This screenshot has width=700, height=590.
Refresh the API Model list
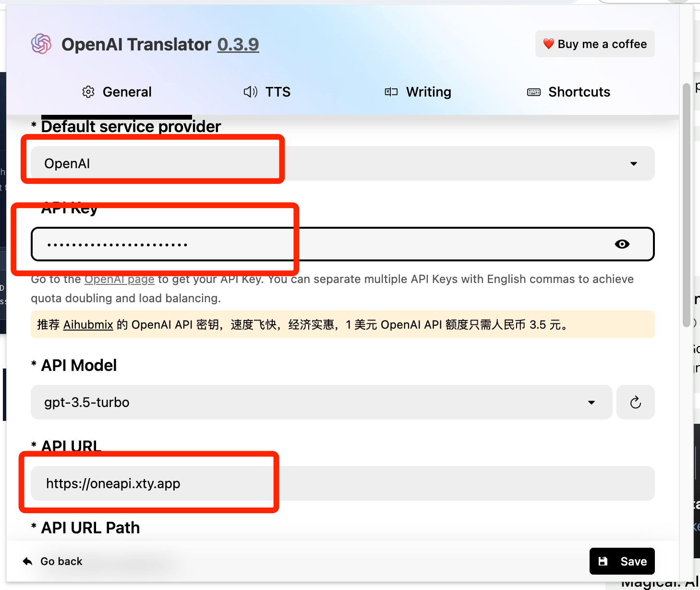tap(635, 402)
